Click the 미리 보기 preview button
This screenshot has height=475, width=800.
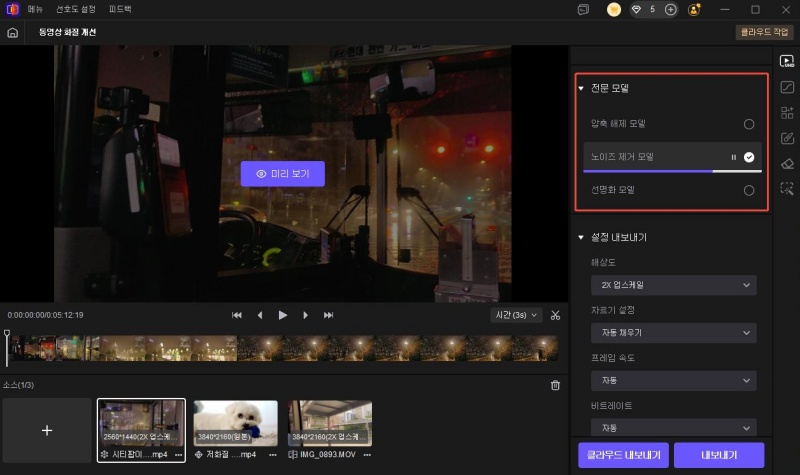click(x=283, y=174)
